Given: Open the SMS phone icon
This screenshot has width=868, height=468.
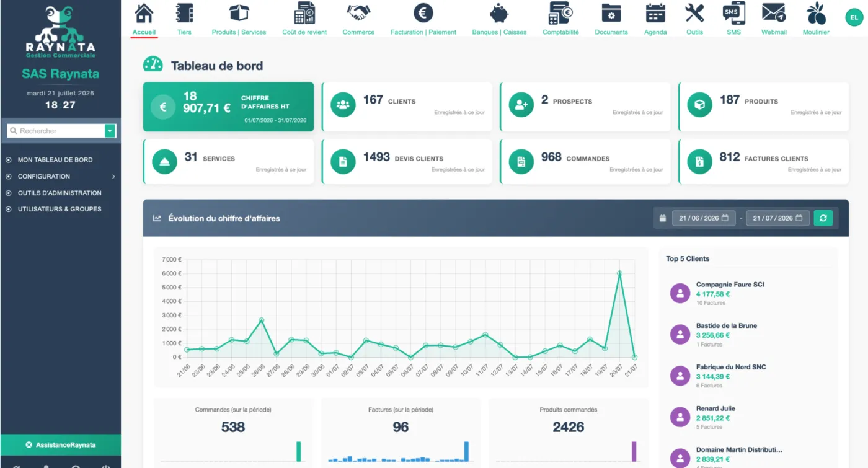Looking at the screenshot, I should pyautogui.click(x=733, y=12).
